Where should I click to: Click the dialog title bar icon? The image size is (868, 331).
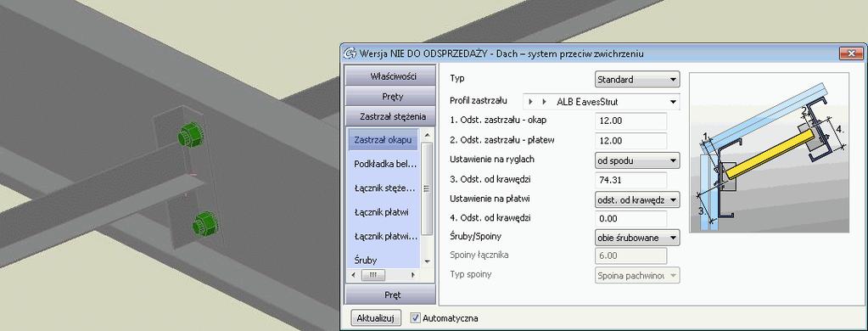pyautogui.click(x=350, y=53)
